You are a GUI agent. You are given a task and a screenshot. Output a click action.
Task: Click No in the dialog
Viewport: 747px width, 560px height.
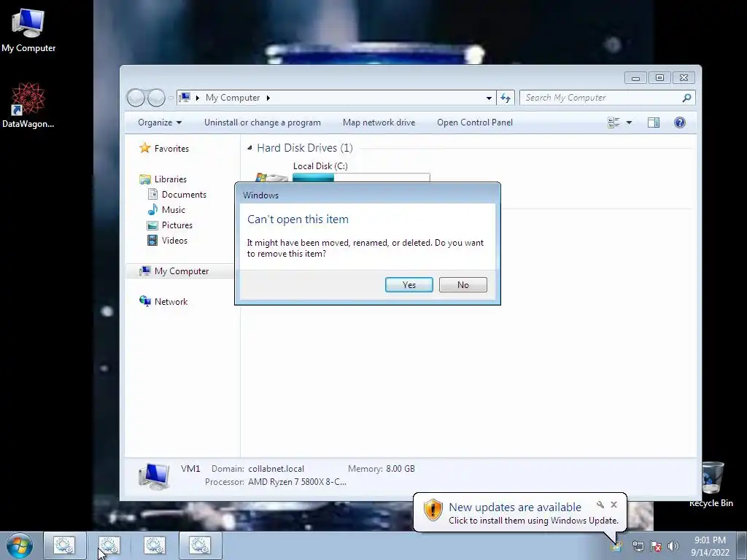coord(463,285)
